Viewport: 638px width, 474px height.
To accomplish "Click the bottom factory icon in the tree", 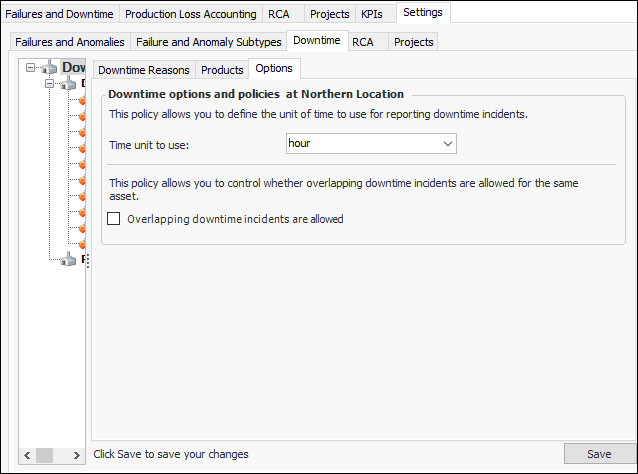I will pos(67,260).
